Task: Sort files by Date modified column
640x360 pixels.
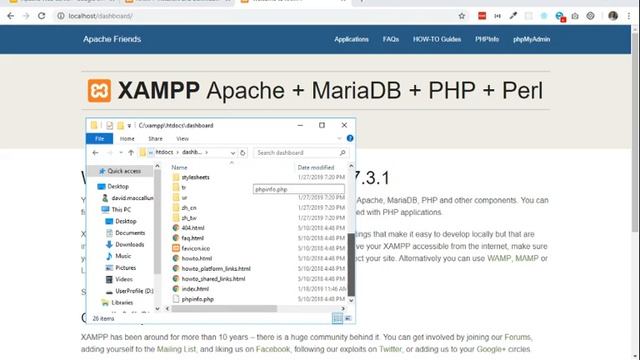Action: [316, 167]
